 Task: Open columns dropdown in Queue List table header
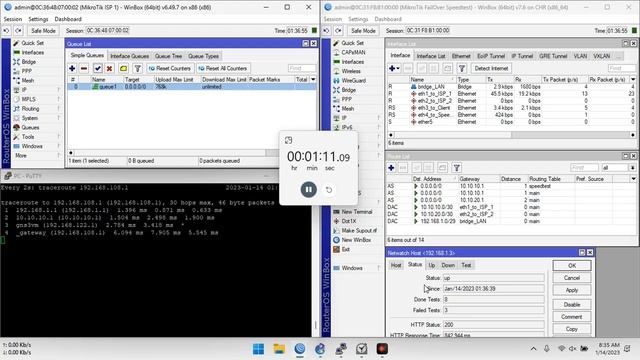(x=313, y=80)
